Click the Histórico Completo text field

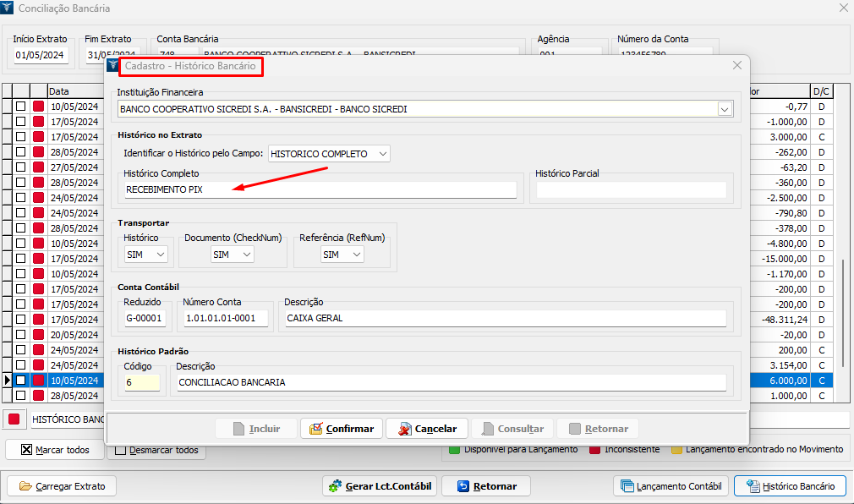pos(320,189)
